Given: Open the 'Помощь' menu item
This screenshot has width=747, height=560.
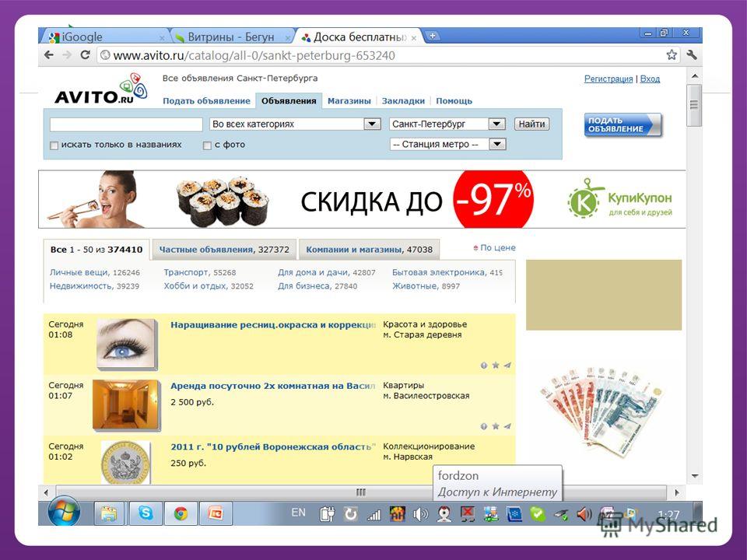Looking at the screenshot, I should tap(454, 101).
